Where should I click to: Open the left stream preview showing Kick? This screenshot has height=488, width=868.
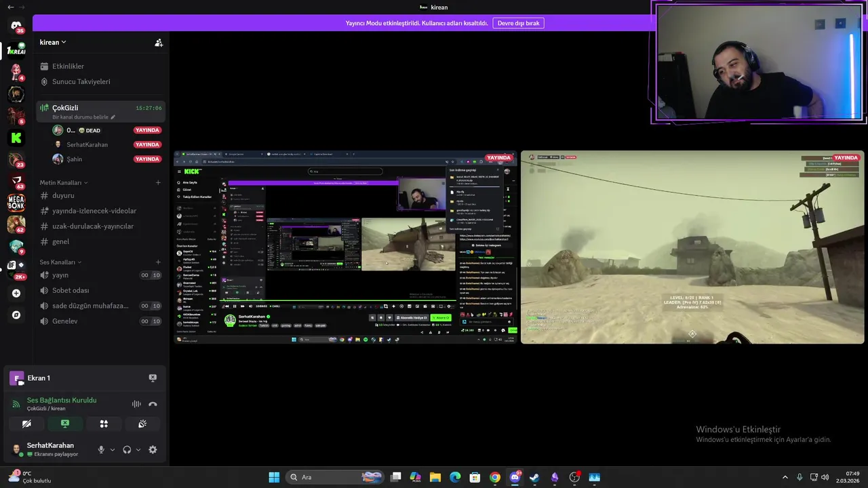346,247
